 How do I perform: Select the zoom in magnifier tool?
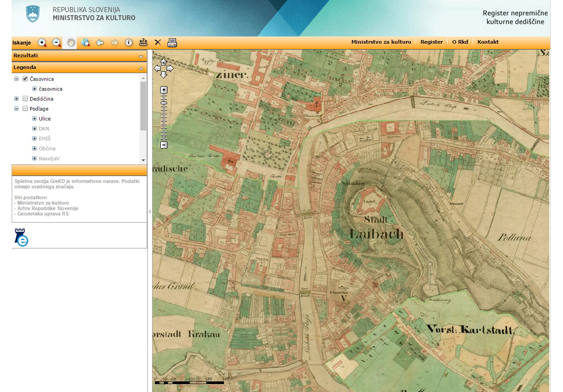point(42,43)
